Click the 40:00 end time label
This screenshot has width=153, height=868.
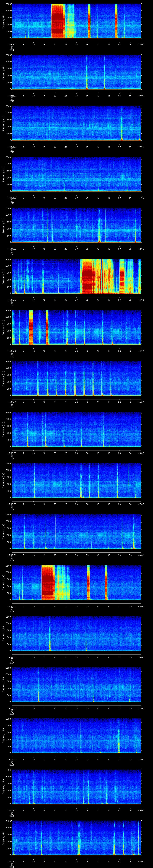coord(141,147)
